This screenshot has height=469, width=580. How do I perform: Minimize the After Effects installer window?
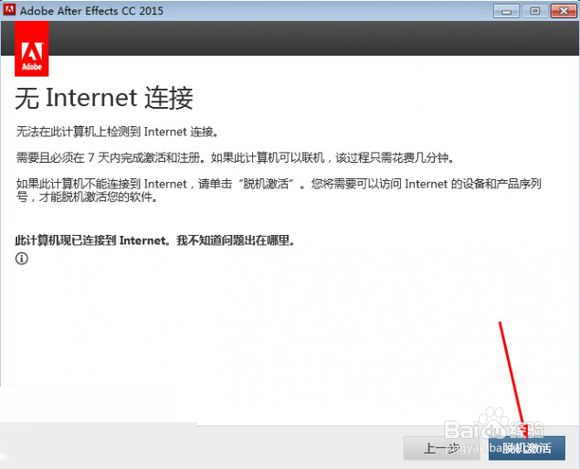pyautogui.click(x=506, y=11)
